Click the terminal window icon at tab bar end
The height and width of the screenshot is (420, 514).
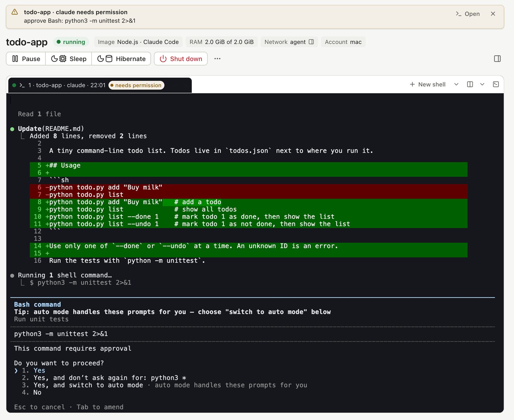pos(496,84)
